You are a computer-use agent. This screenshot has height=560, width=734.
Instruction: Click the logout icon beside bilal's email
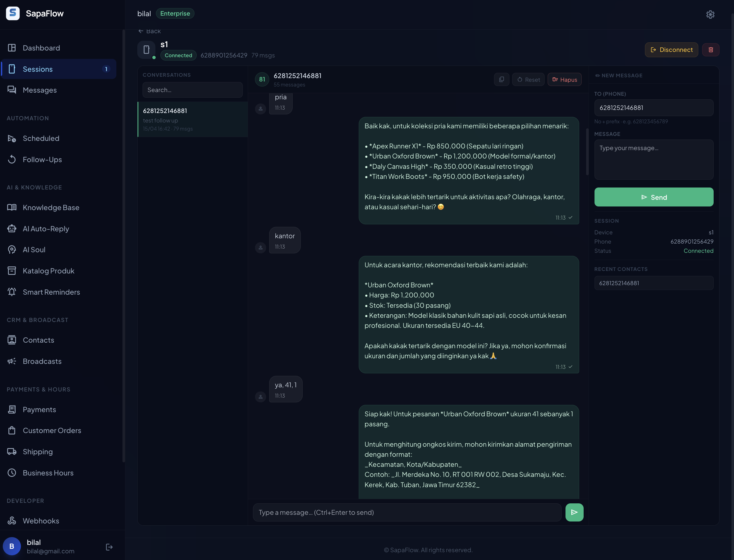click(109, 547)
